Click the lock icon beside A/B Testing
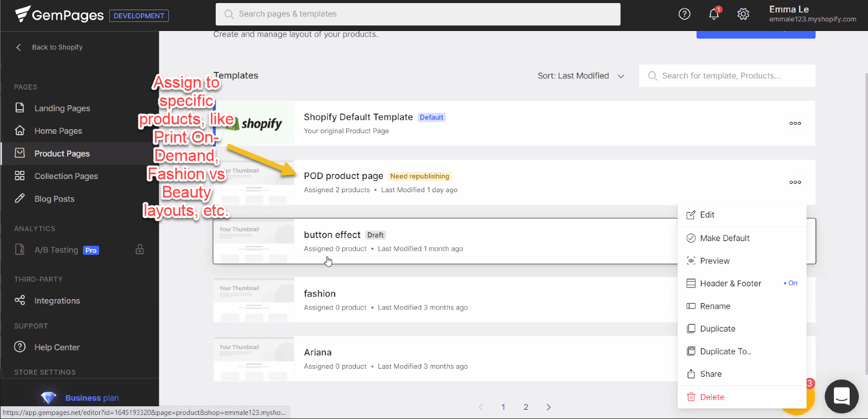This screenshot has height=419, width=868. tap(140, 250)
